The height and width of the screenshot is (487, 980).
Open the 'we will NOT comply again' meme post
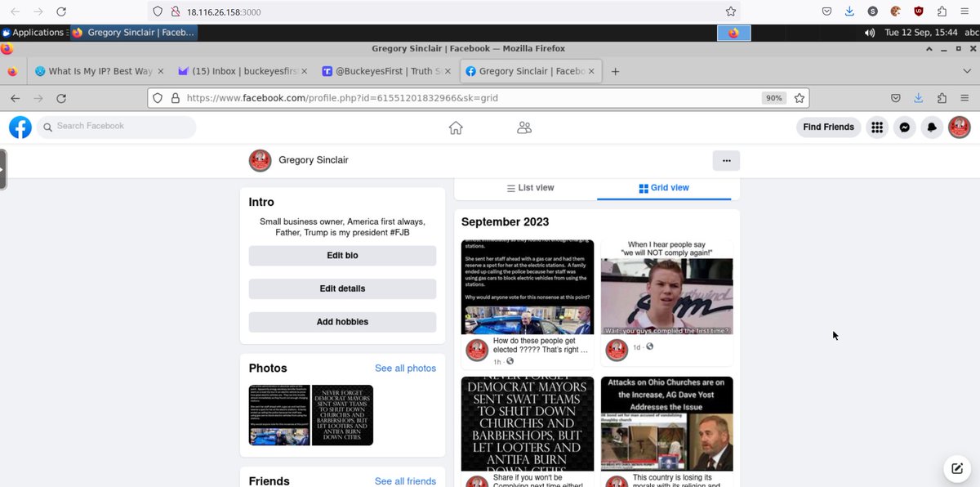(666, 286)
